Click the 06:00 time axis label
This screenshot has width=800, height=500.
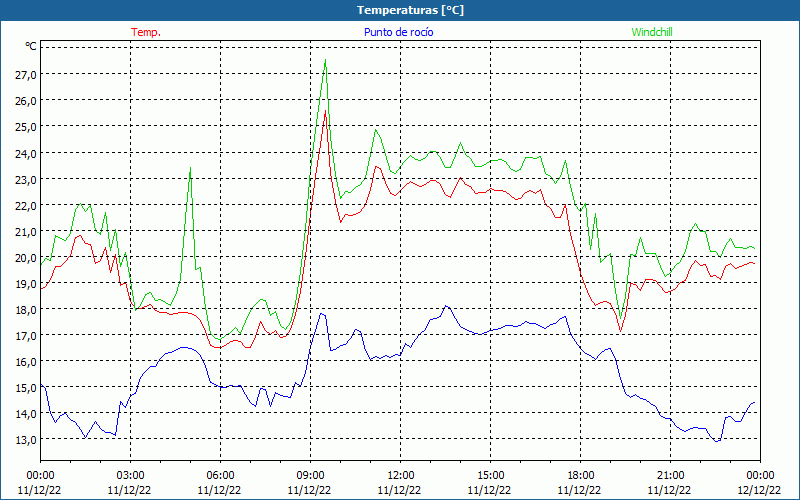tap(220, 476)
